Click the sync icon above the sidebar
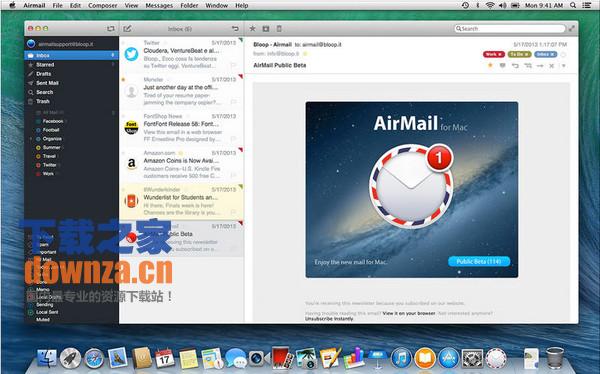This screenshot has width=600, height=374. (x=111, y=29)
